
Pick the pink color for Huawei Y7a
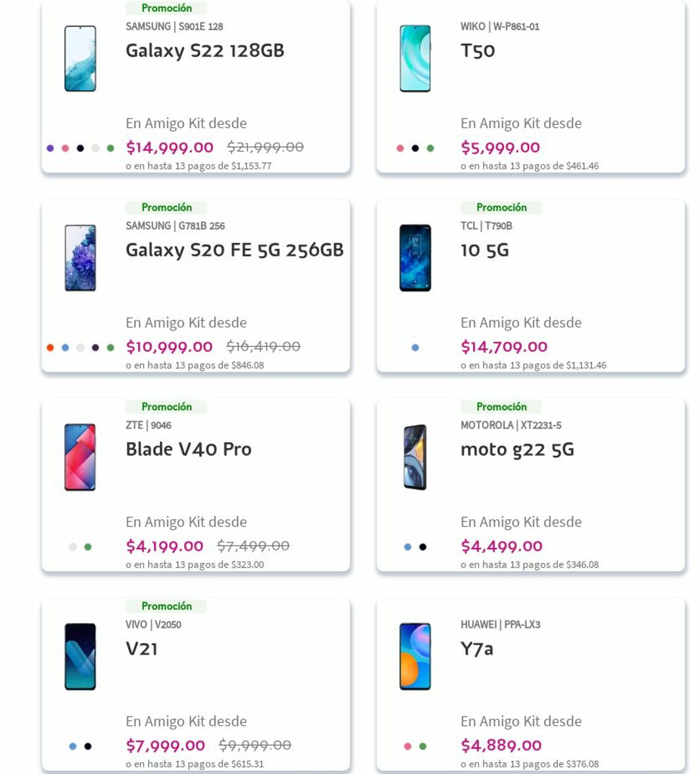[408, 747]
